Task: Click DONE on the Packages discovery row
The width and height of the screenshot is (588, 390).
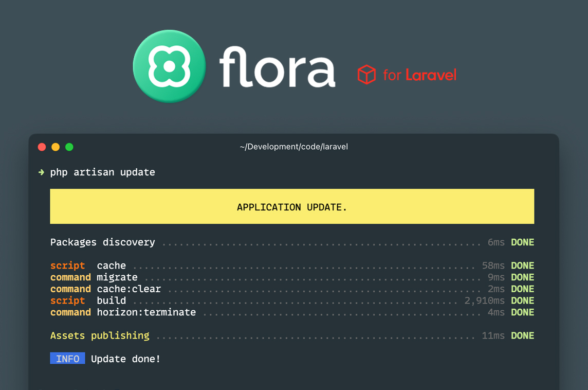Action: click(523, 242)
